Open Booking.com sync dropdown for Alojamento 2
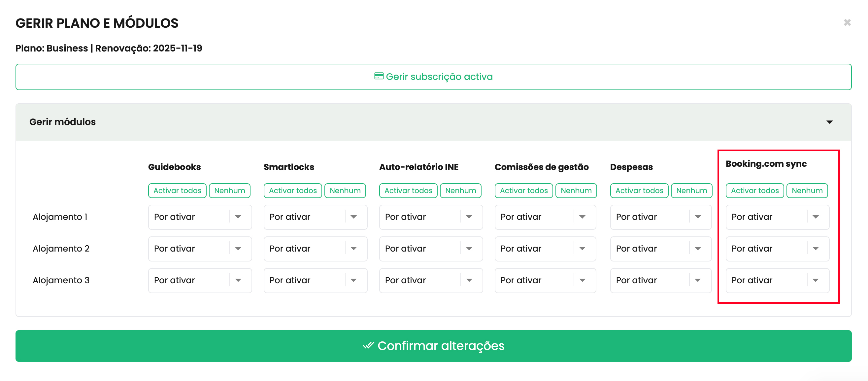868x381 pixels. pyautogui.click(x=778, y=249)
